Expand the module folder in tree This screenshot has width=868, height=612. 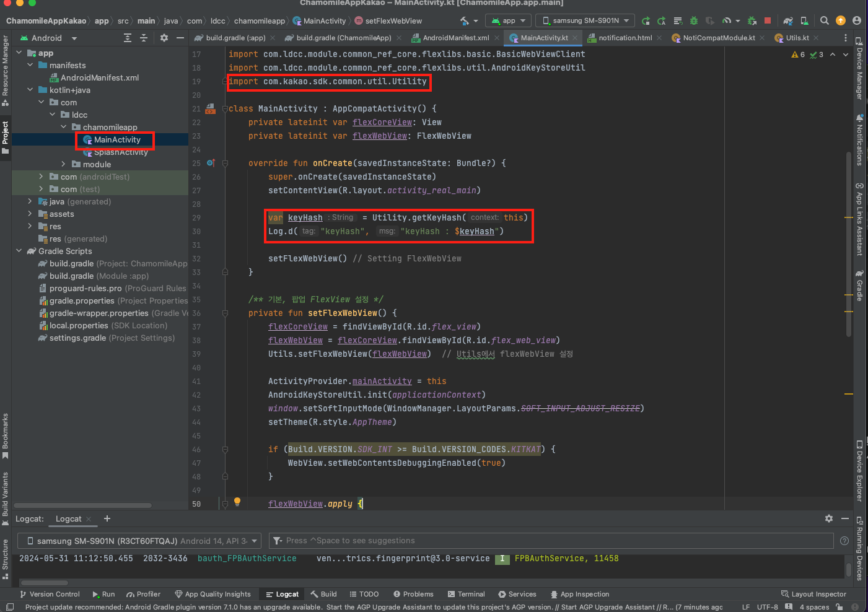(63, 164)
